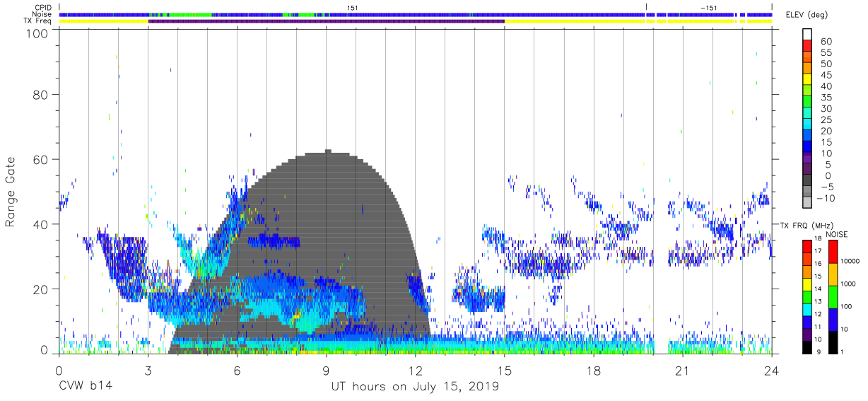
Task: Click the '20' tick on Range Gate axis
Action: tap(41, 289)
